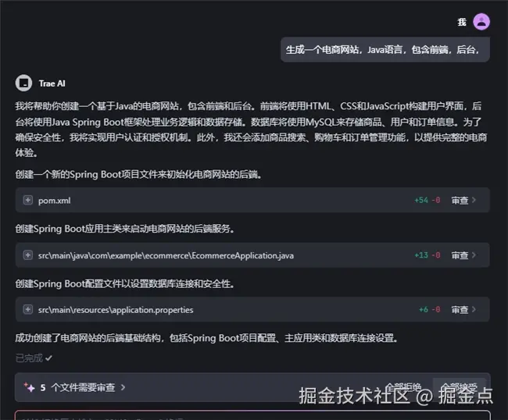Open 审查 review for application.properties
The image size is (508, 420).
tap(460, 310)
